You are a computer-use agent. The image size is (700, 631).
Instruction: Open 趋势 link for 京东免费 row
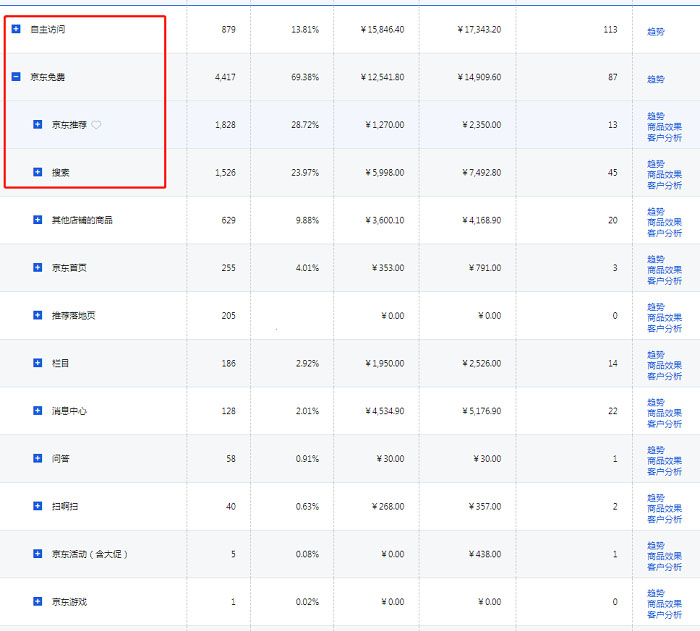(x=655, y=79)
